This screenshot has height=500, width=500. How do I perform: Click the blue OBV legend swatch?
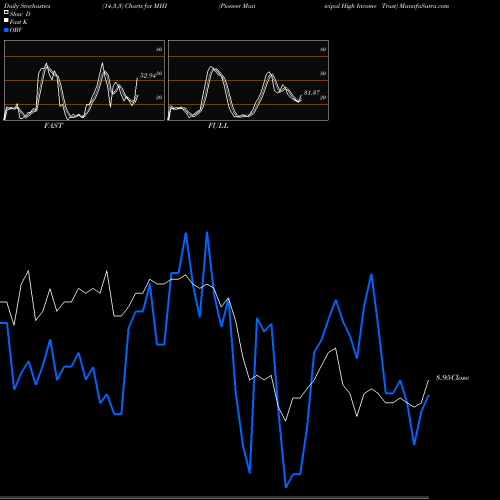click(6, 30)
